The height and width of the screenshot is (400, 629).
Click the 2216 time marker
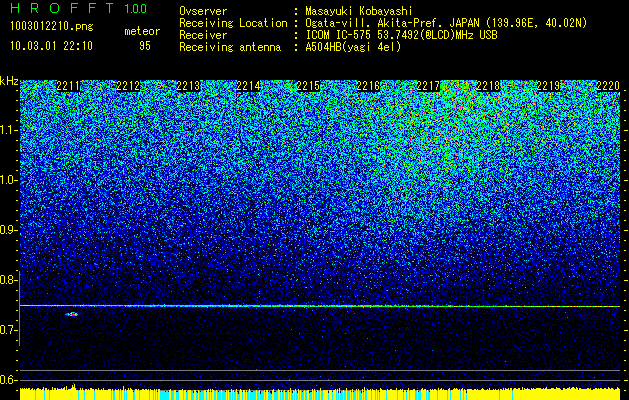pos(368,85)
